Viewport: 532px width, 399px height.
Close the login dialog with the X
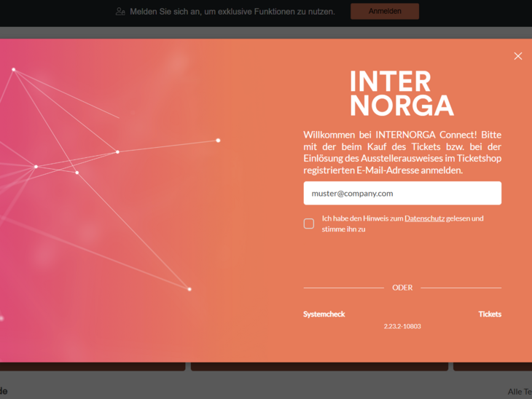click(518, 56)
